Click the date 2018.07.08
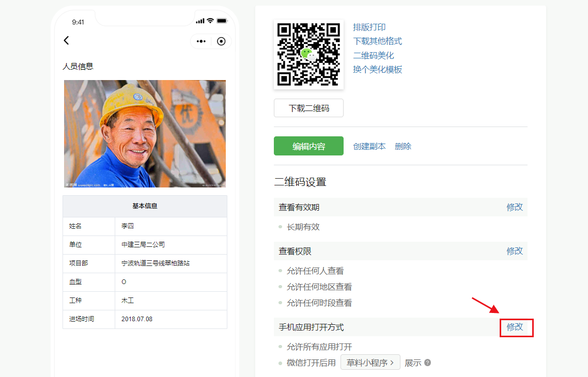The width and height of the screenshot is (588, 377). 137,319
